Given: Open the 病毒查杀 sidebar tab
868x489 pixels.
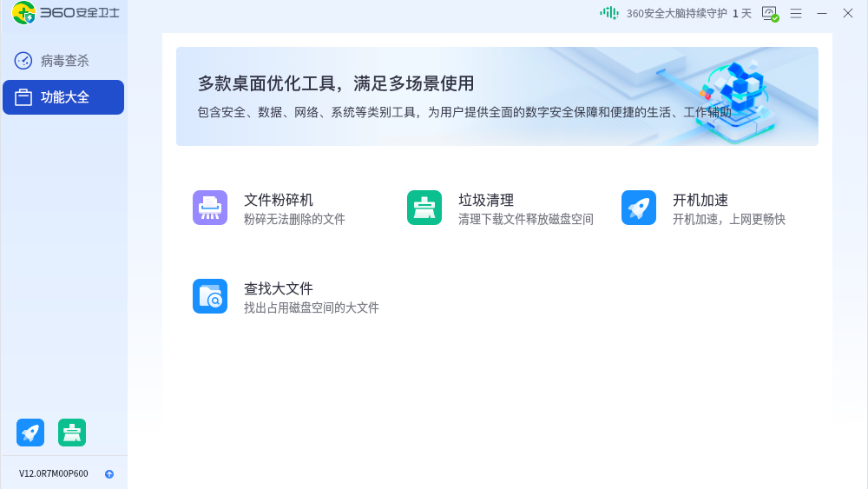Looking at the screenshot, I should tap(63, 61).
